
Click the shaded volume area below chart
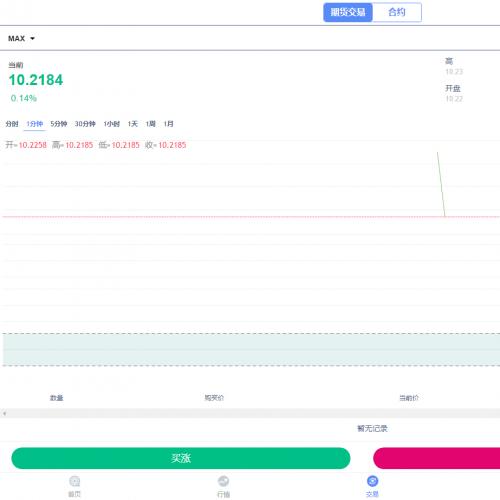251,349
